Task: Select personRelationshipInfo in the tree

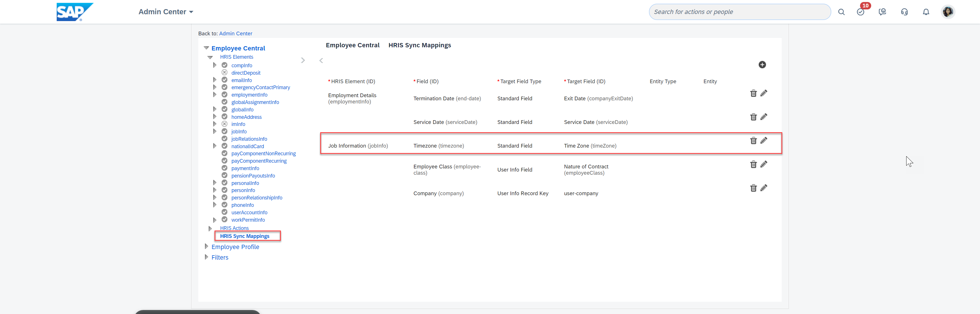Action: pos(257,198)
